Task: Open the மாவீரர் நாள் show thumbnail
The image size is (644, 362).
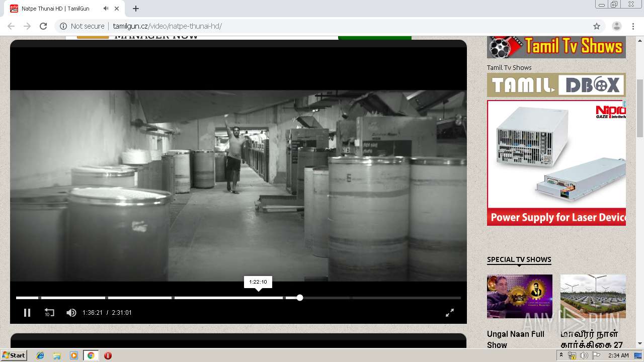Action: (593, 296)
